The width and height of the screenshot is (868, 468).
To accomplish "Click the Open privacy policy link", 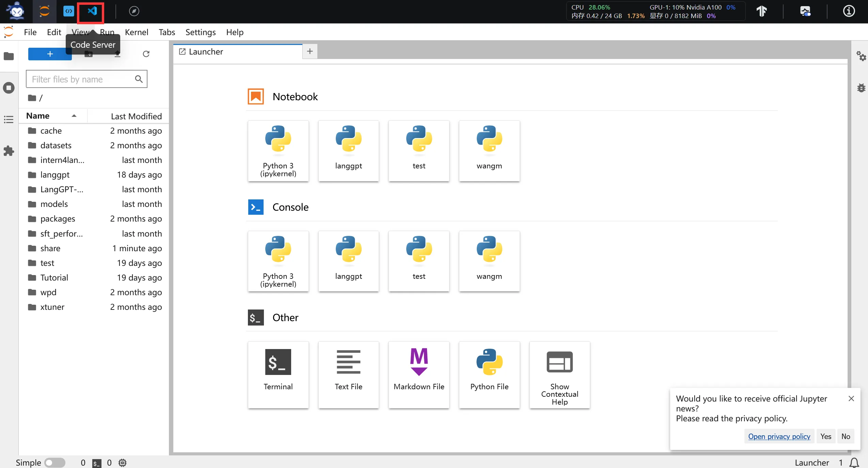I will (779, 436).
